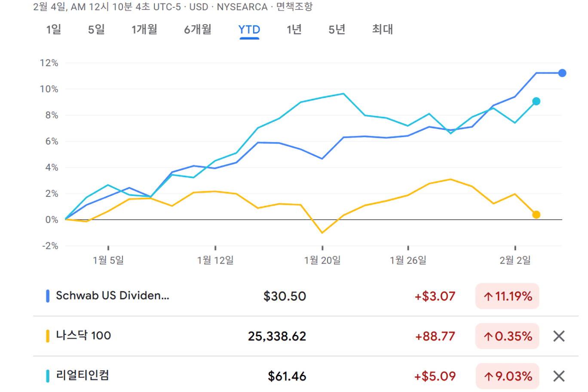Open the 리얼티인컴 stock row
Image resolution: width=588 pixels, height=392 pixels.
83,376
